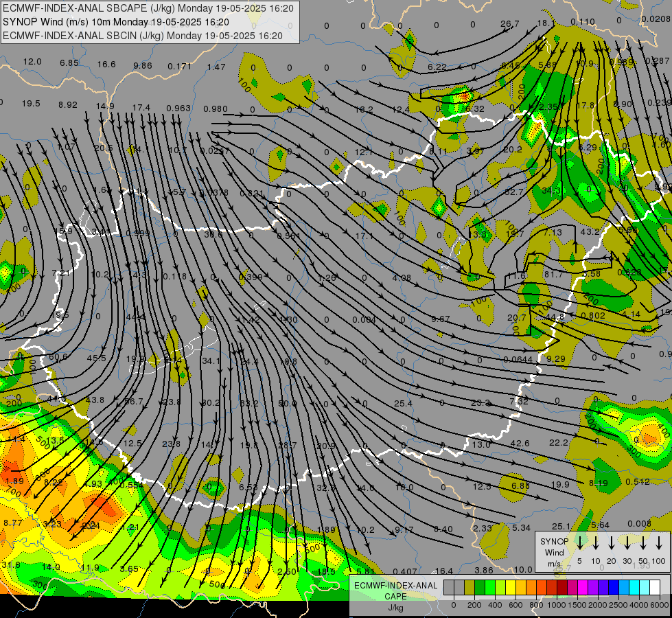Click the map value 0.0644
672x618 pixels.
[518, 359]
